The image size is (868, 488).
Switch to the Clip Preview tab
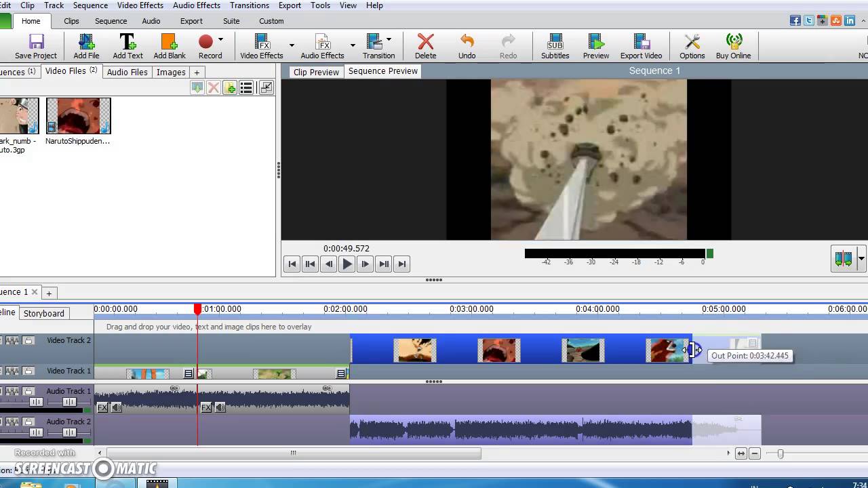coord(316,72)
